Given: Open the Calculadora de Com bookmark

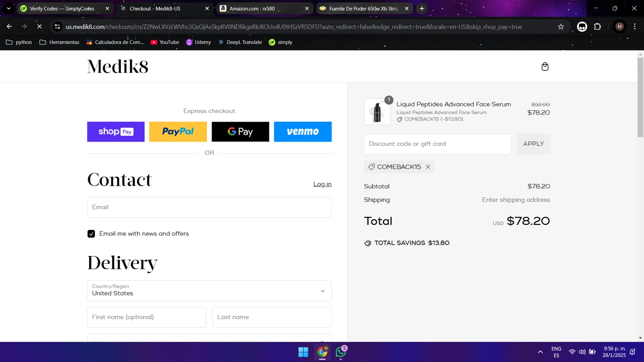Looking at the screenshot, I should (x=115, y=42).
